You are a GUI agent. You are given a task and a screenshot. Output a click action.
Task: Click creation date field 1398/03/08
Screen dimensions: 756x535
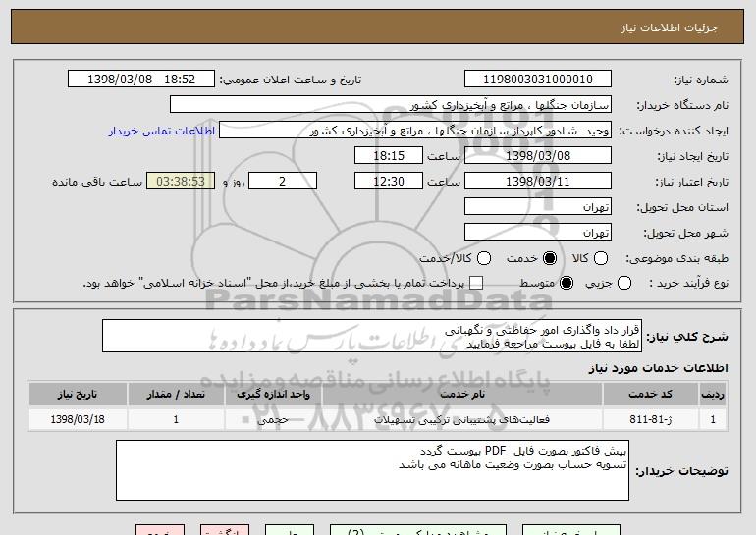pos(538,156)
